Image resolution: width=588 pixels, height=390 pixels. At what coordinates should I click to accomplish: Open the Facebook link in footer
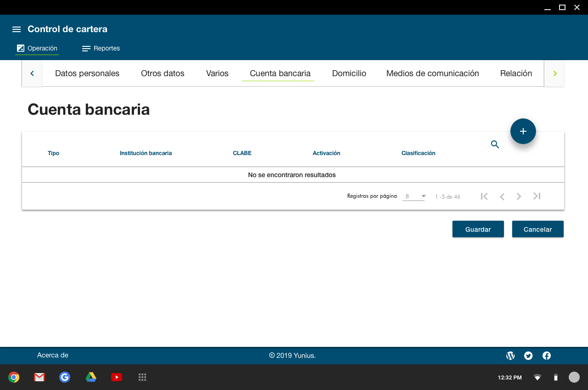point(547,356)
